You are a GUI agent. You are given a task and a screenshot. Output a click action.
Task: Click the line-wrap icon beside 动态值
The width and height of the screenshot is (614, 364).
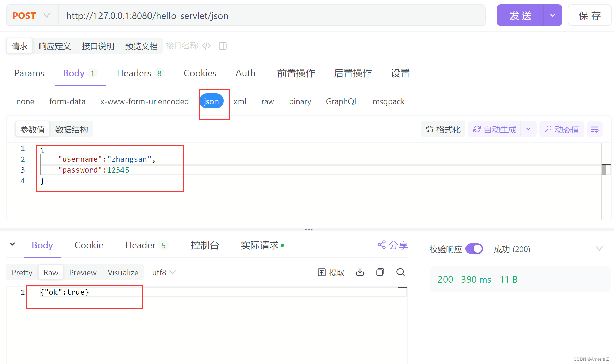pyautogui.click(x=594, y=129)
